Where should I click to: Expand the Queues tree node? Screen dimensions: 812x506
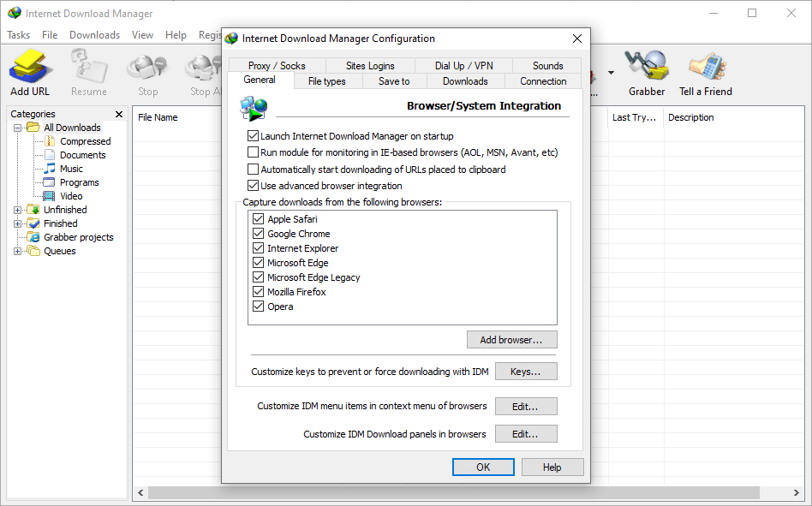pos(18,251)
